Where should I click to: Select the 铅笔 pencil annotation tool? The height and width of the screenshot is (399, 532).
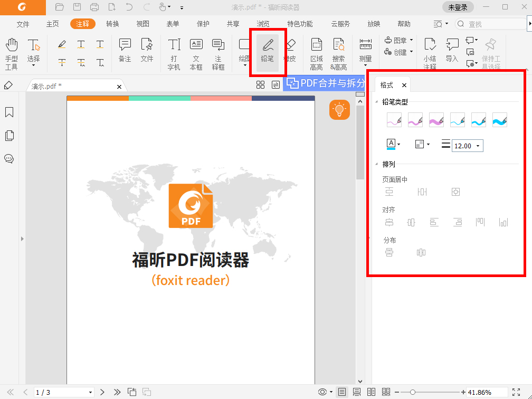(x=267, y=53)
